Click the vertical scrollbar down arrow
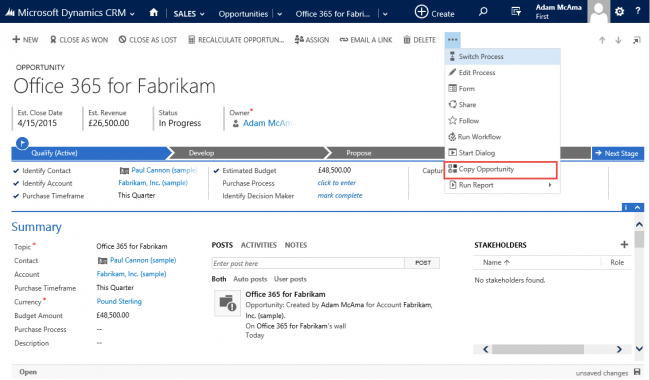650x380 pixels. pos(639,349)
